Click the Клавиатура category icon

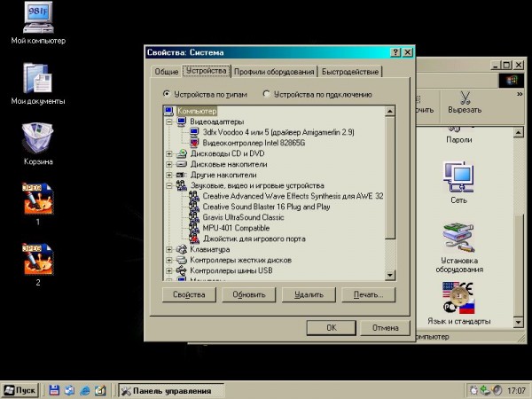182,249
